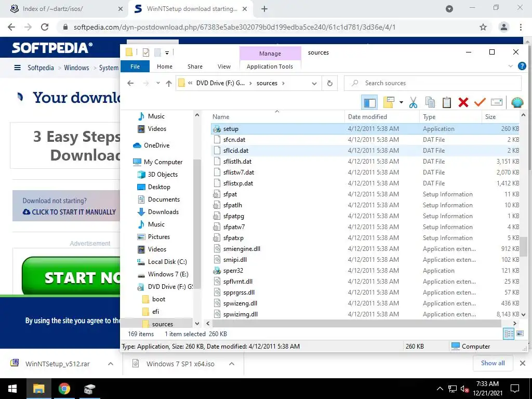Switch to Large icons view in status bar
Image resolution: width=532 pixels, height=399 pixels.
[520, 334]
